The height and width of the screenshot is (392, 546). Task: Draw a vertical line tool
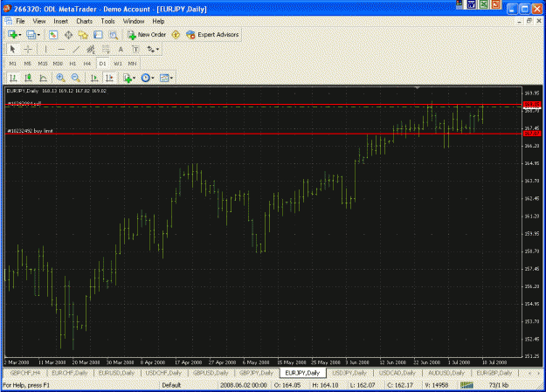pos(45,49)
